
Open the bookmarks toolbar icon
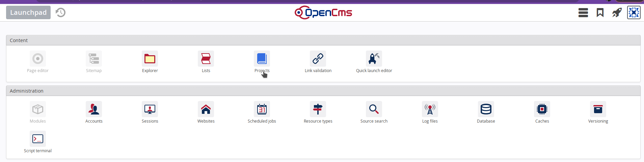[600, 13]
